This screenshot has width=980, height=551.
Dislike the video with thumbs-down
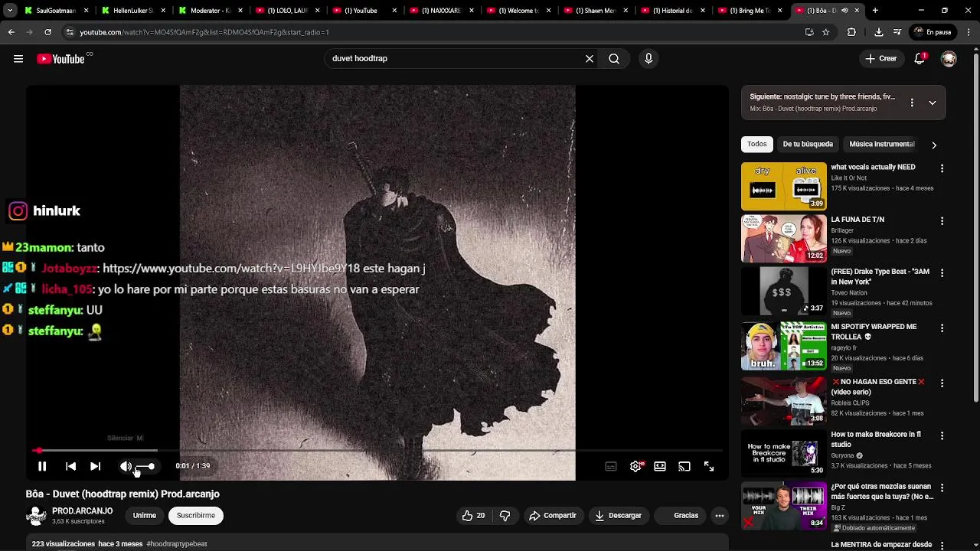pyautogui.click(x=505, y=516)
